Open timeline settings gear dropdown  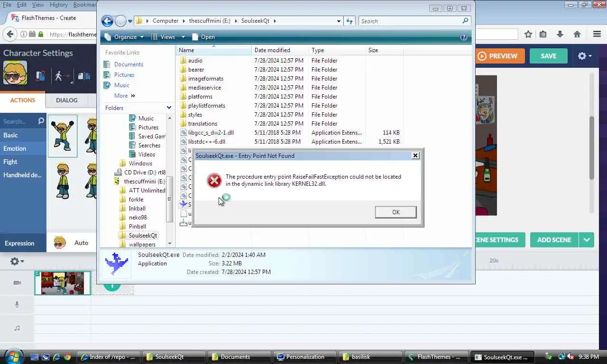tap(17, 261)
